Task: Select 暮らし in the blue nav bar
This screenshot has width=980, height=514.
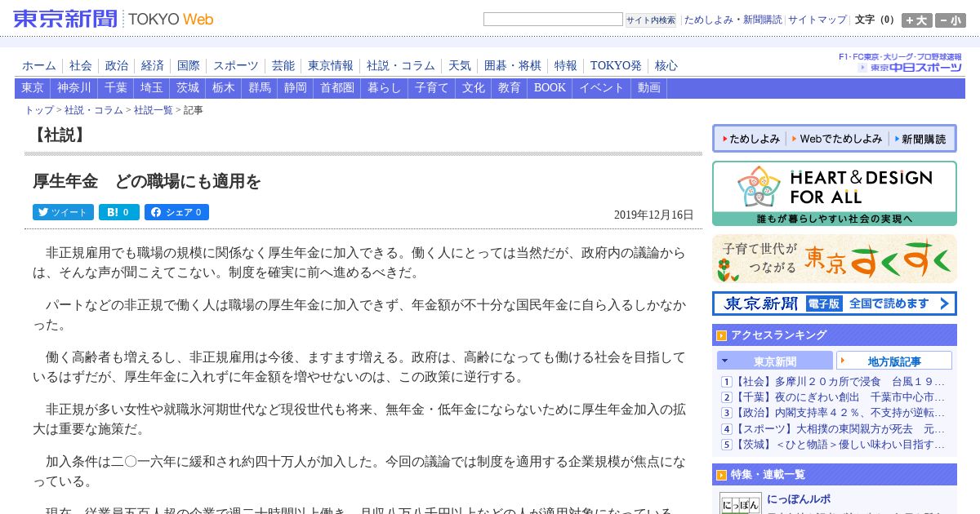Action: 385,88
